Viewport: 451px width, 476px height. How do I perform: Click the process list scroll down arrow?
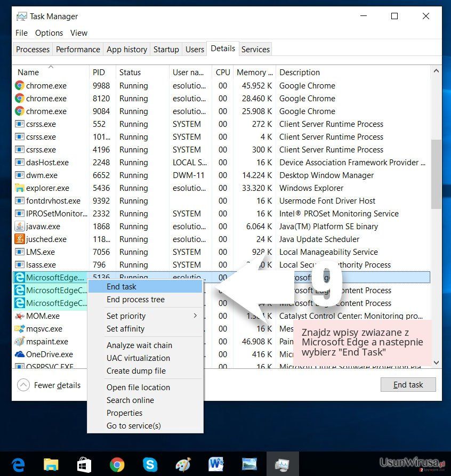(x=436, y=362)
